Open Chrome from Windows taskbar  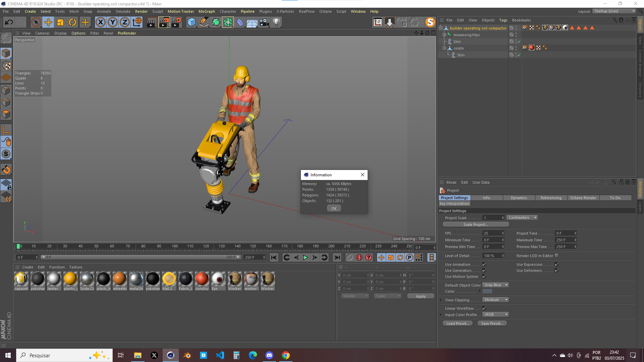[286, 355]
